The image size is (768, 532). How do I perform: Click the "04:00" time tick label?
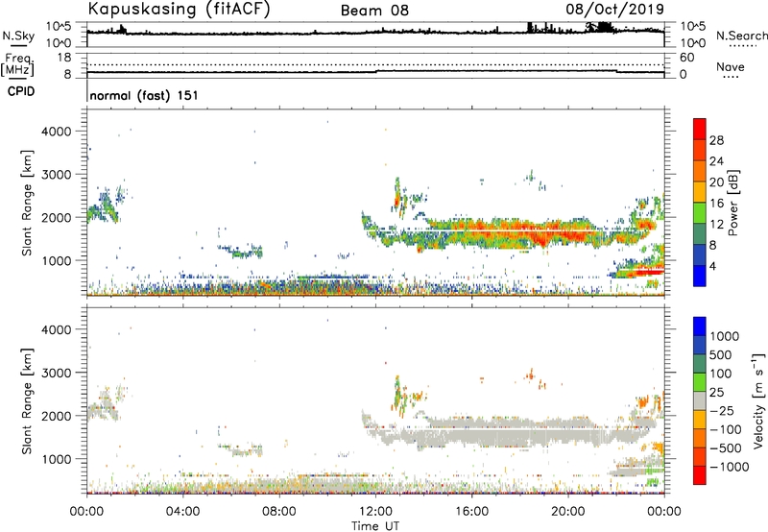click(182, 512)
